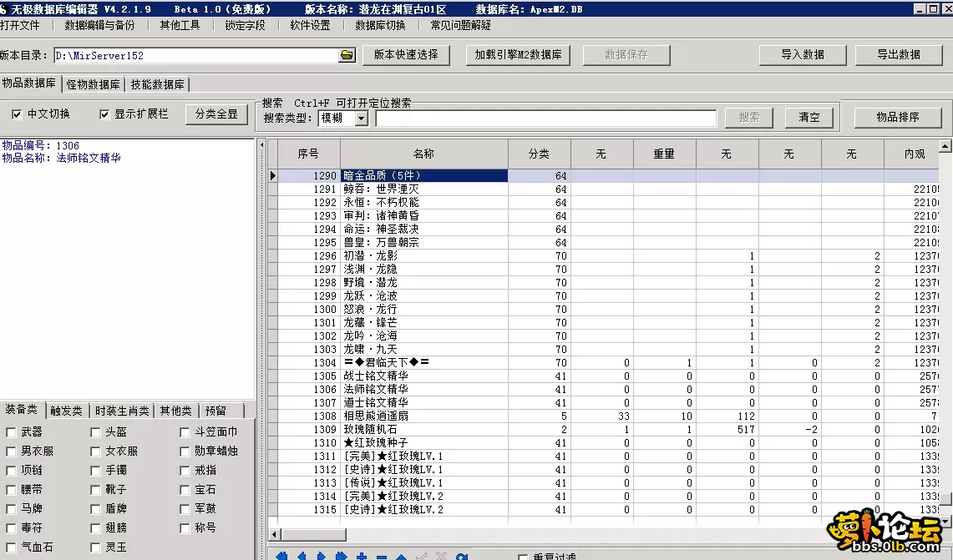The width and height of the screenshot is (953, 560).
Task: Enable the 重复过滤 checkbox
Action: tap(523, 557)
